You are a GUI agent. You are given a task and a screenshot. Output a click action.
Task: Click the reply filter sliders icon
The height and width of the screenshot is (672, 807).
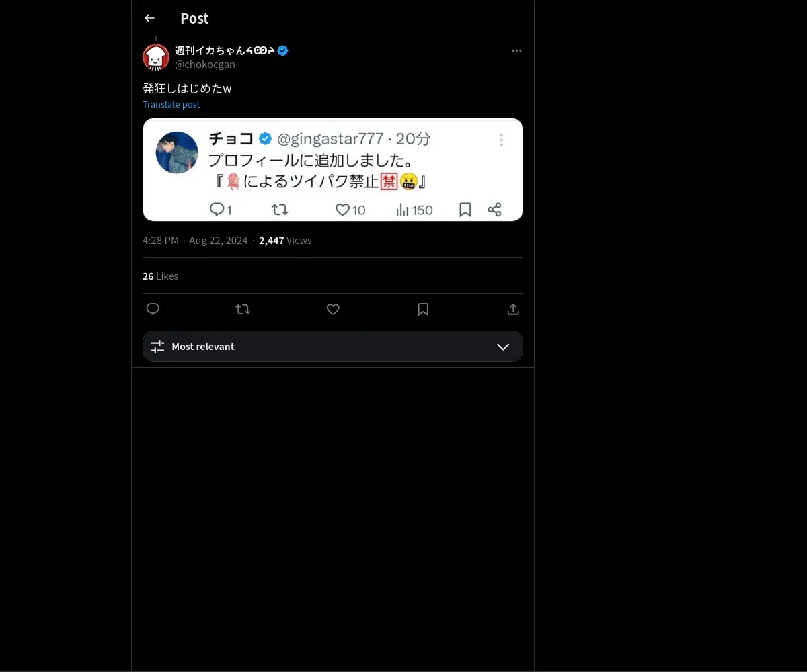pos(157,347)
